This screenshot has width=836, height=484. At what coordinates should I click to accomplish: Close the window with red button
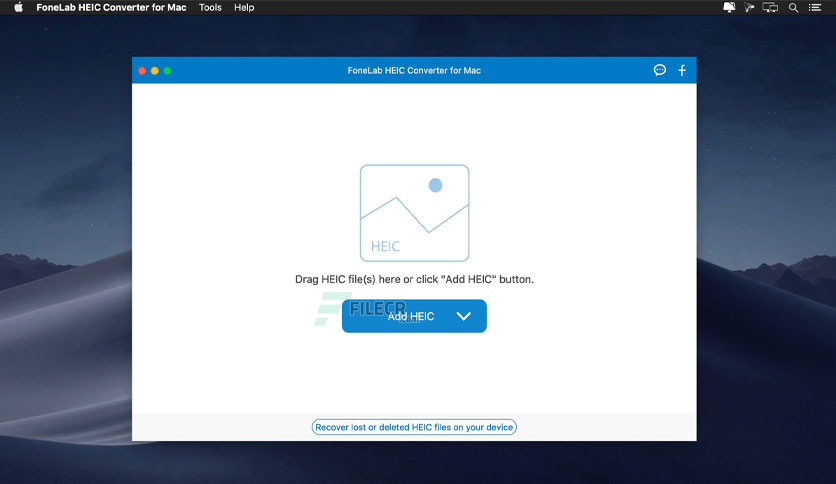(x=142, y=70)
